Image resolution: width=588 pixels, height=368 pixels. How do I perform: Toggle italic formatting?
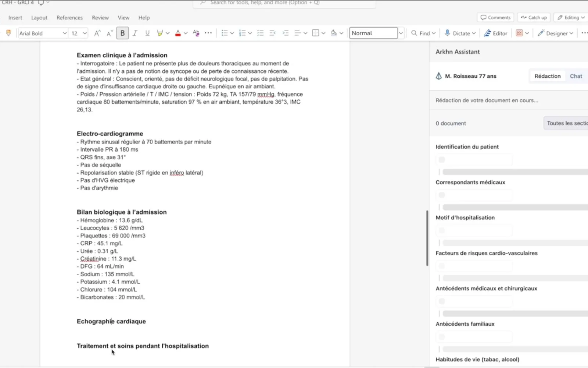135,33
